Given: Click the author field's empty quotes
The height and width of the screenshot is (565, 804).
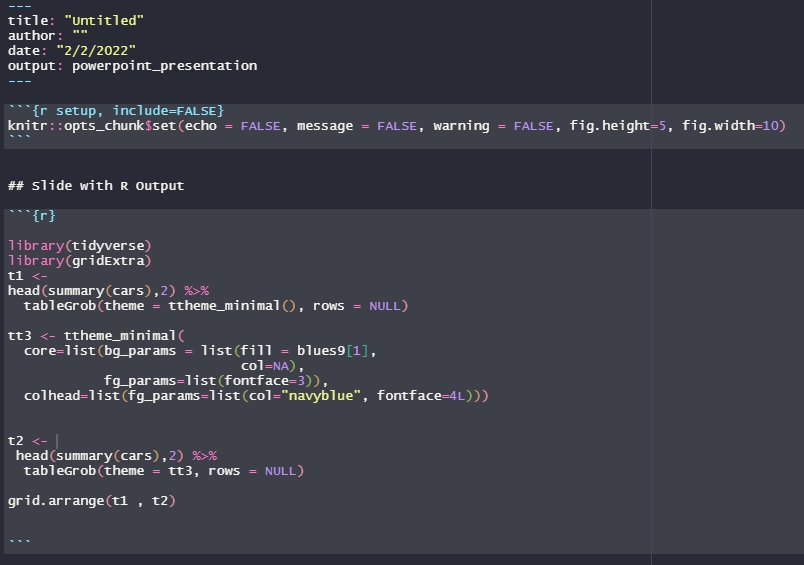Looking at the screenshot, I should coord(80,35).
